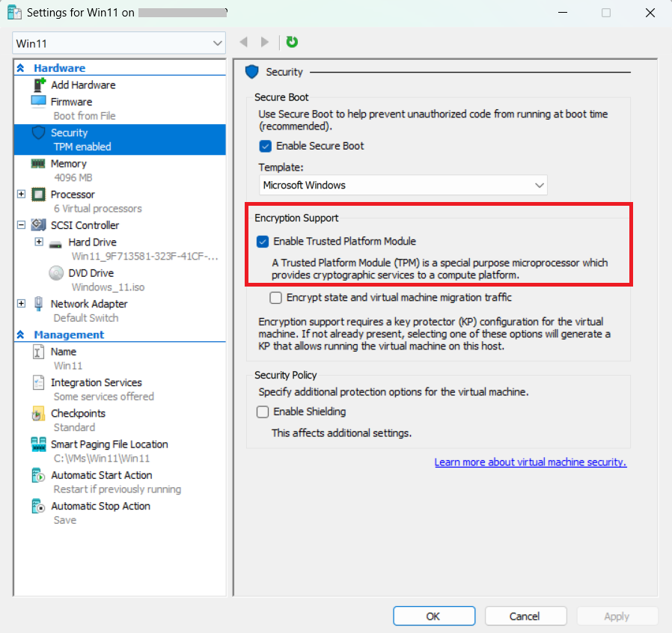The width and height of the screenshot is (672, 633).
Task: Click the Cancel button
Action: pyautogui.click(x=525, y=616)
